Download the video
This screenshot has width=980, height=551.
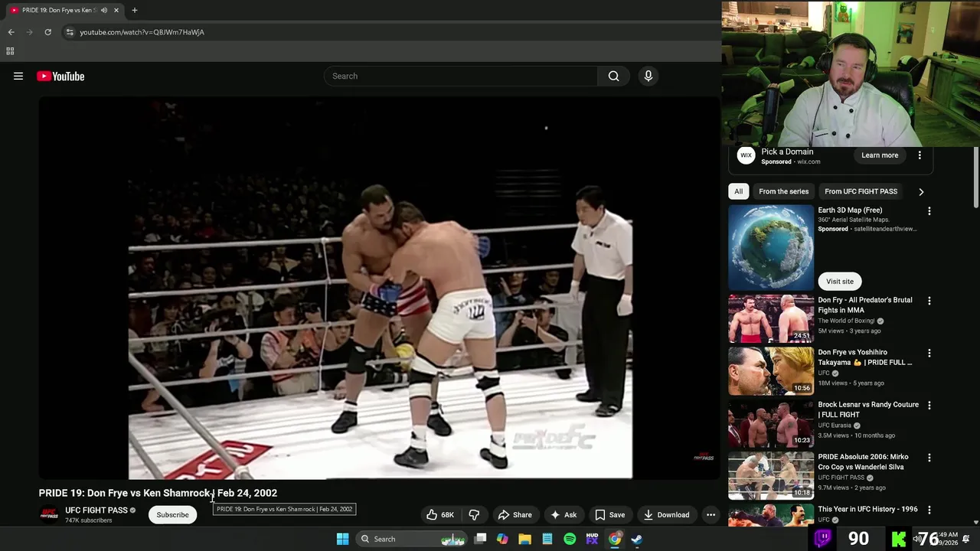tap(666, 515)
